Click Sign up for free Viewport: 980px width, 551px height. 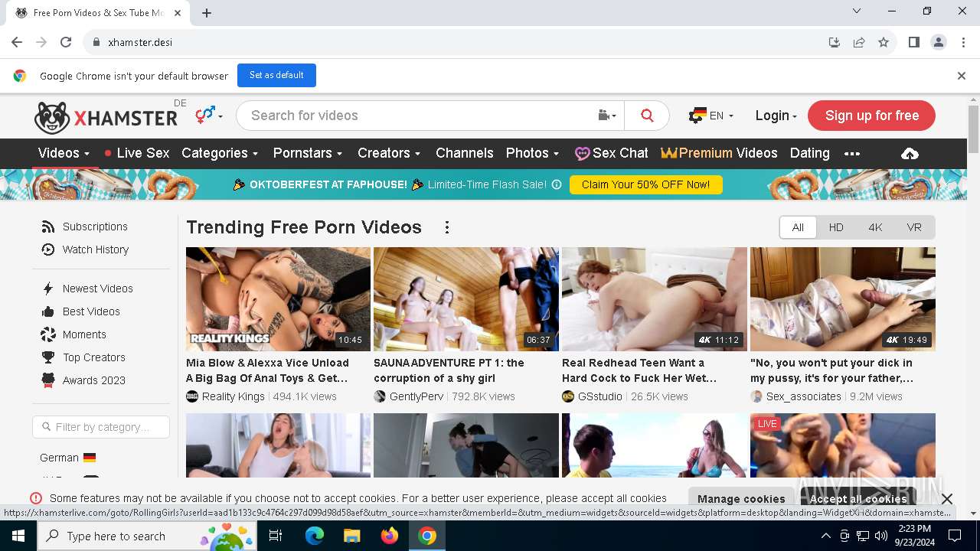coord(871,116)
